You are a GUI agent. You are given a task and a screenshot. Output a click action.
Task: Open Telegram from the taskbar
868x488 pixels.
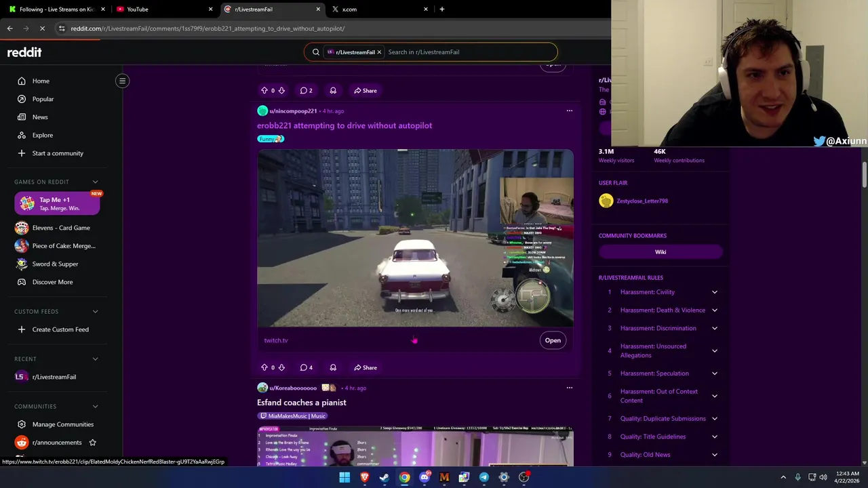(x=484, y=477)
